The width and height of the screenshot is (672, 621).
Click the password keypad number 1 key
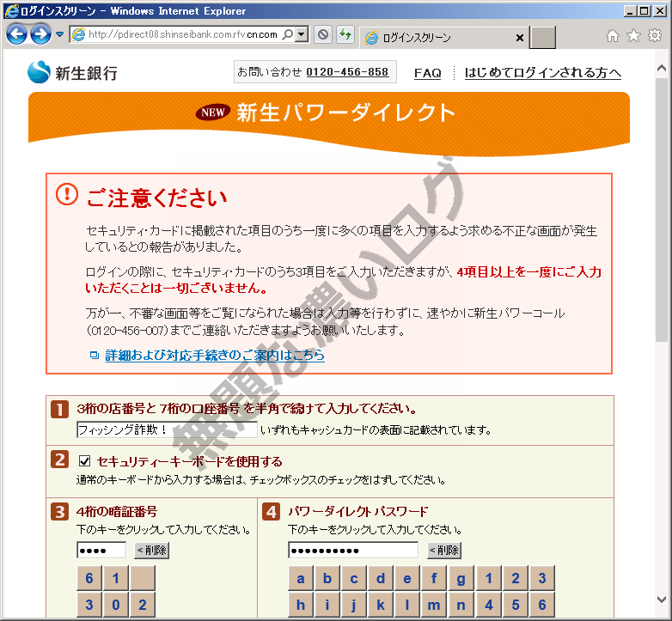pos(489,578)
